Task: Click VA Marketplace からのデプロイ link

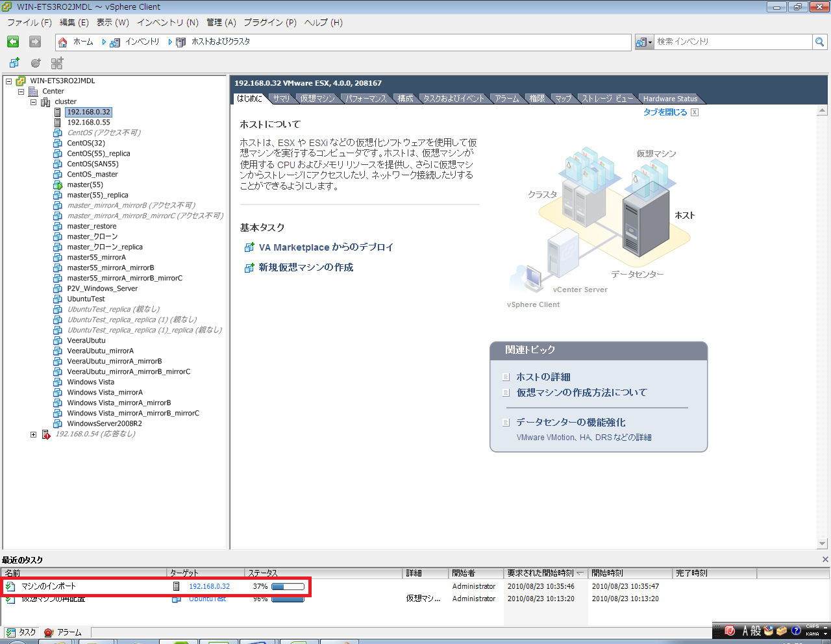Action: [x=326, y=247]
